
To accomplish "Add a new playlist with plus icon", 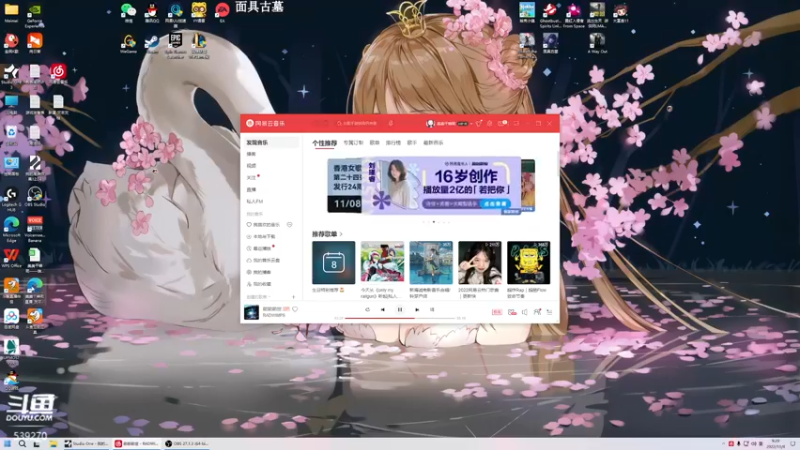I will click(x=293, y=297).
